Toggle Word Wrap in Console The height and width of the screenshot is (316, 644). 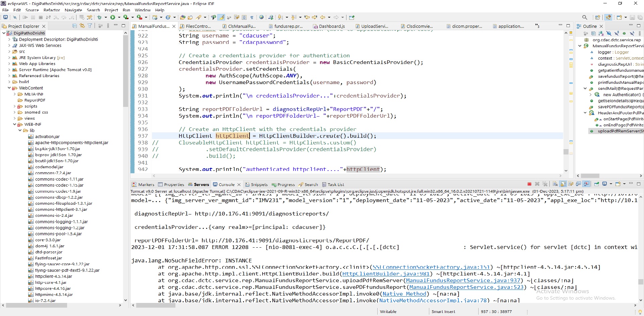[x=571, y=184]
